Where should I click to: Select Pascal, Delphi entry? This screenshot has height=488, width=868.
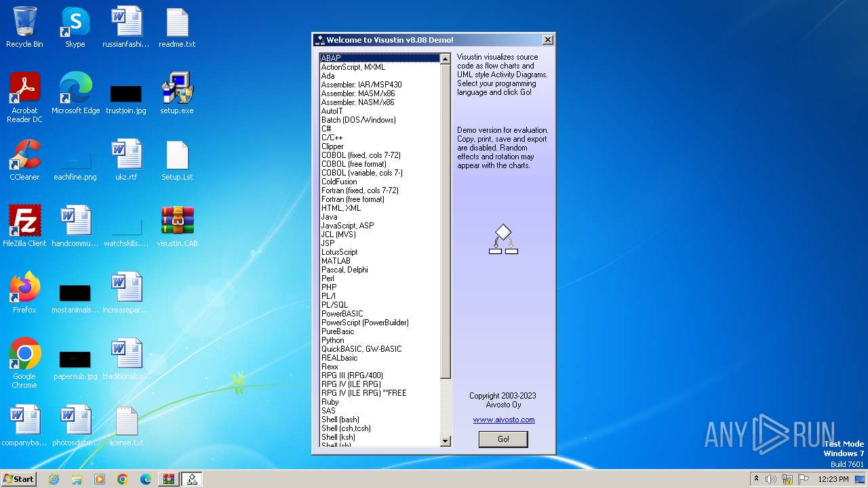380,270
